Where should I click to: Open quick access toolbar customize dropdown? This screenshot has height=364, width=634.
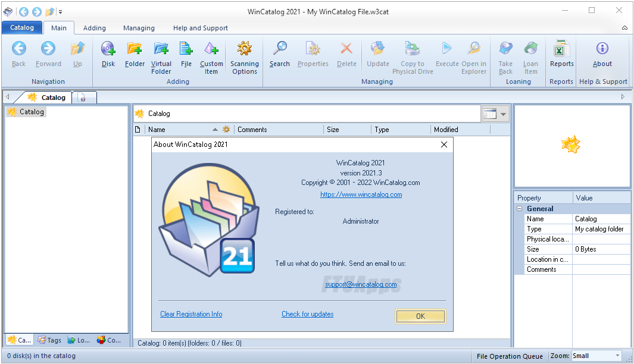(60, 12)
